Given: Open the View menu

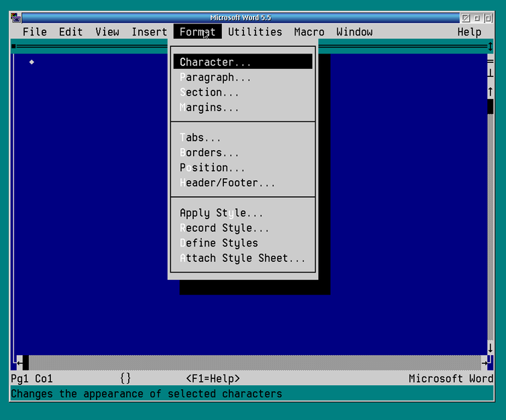Looking at the screenshot, I should pyautogui.click(x=107, y=32).
